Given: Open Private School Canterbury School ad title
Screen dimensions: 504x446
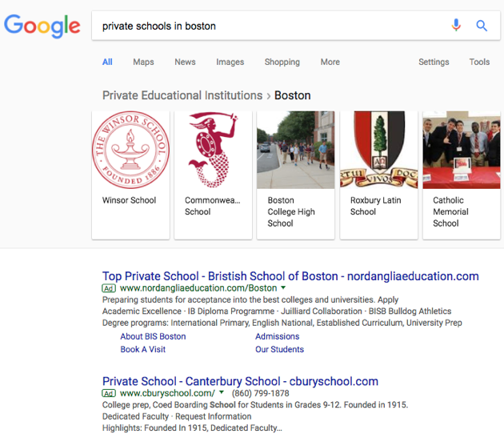Looking at the screenshot, I should pos(240,381).
